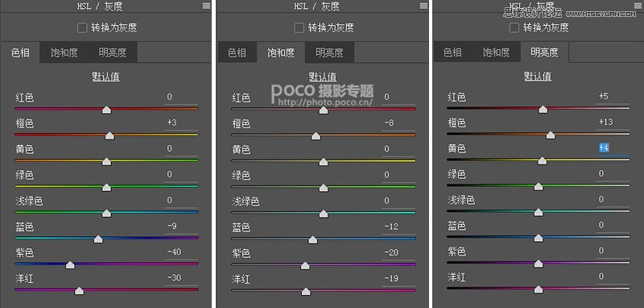
Task: Click the 浅绿色 saturation slider handle
Action: point(324,214)
